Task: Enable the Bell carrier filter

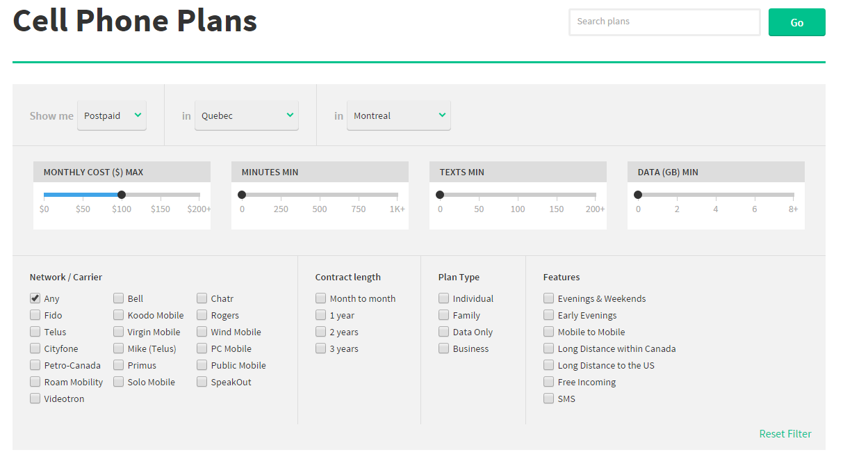Action: click(x=118, y=298)
